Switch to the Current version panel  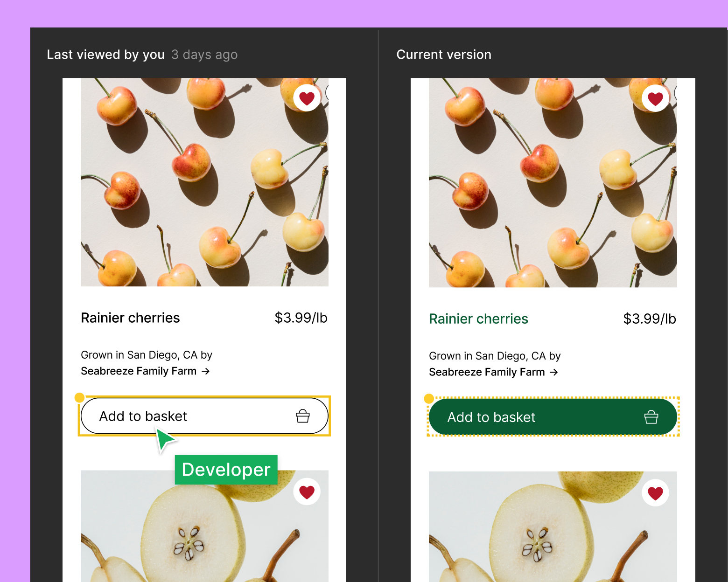click(443, 54)
